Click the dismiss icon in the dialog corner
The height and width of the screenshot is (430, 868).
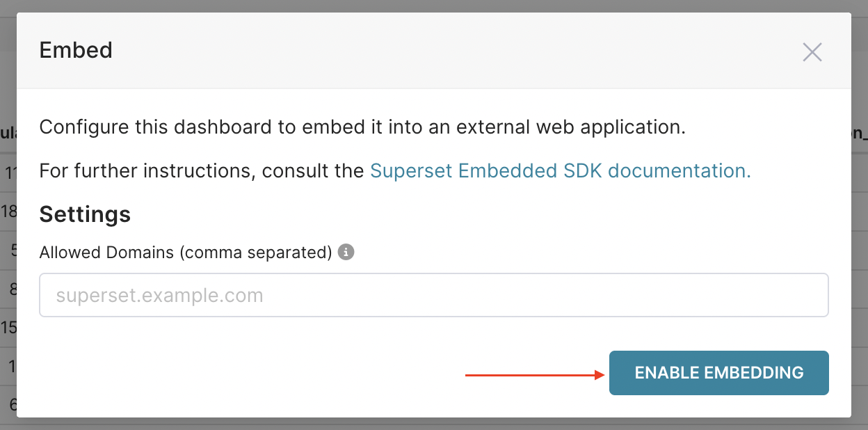[x=812, y=51]
